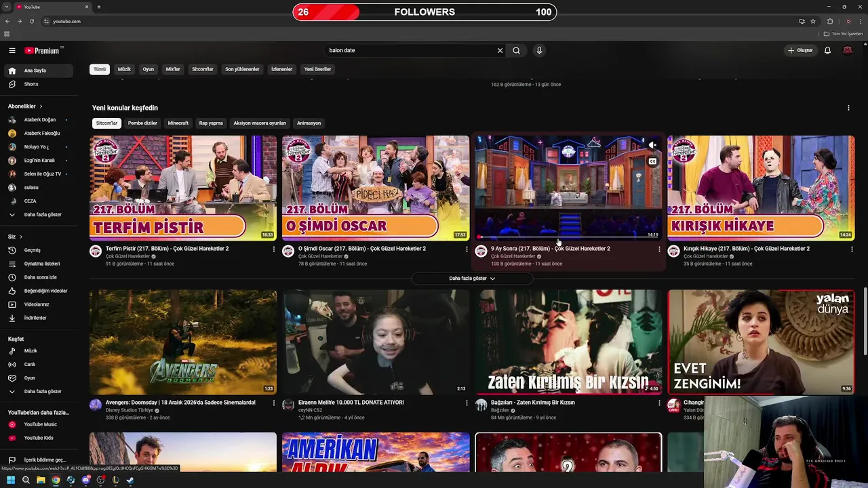Select the Animasyon topic chip

(x=309, y=123)
